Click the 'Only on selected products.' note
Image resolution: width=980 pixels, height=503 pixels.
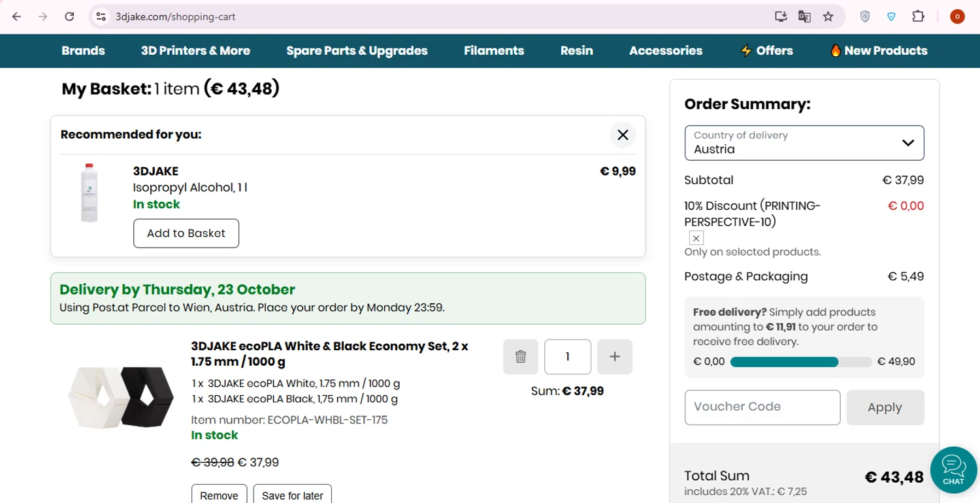click(753, 252)
